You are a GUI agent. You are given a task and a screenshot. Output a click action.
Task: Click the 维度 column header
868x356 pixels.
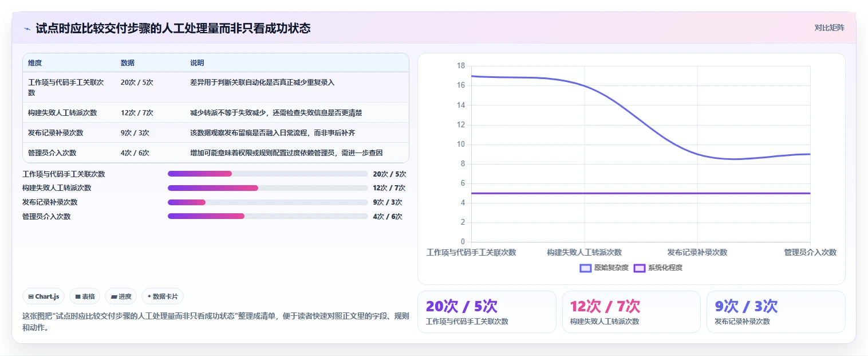pos(35,63)
